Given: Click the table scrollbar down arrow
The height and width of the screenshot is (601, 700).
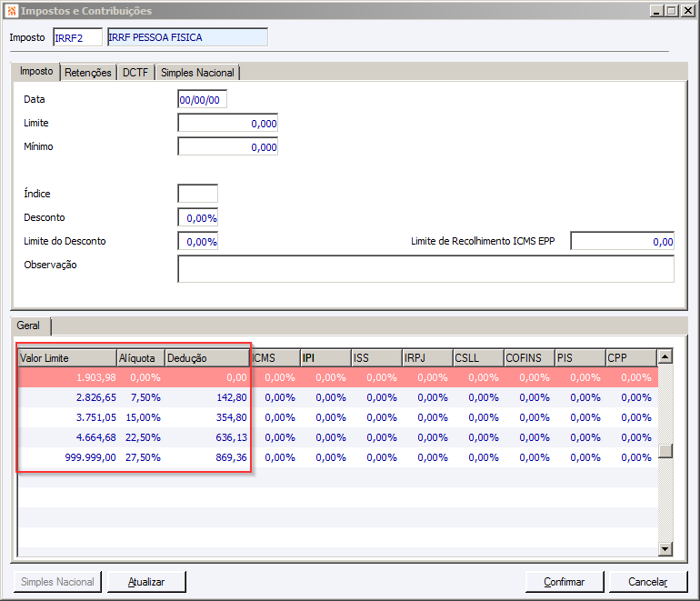Looking at the screenshot, I should point(665,549).
